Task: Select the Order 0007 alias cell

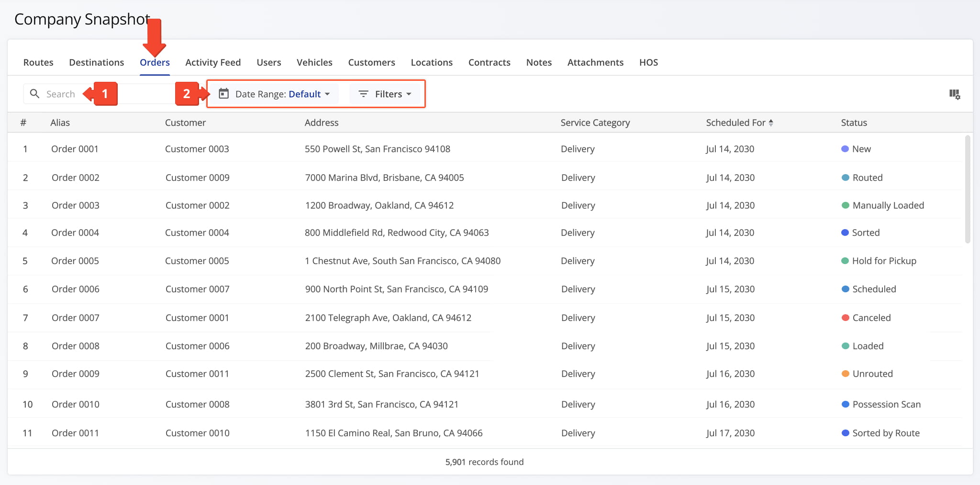Action: (x=76, y=318)
